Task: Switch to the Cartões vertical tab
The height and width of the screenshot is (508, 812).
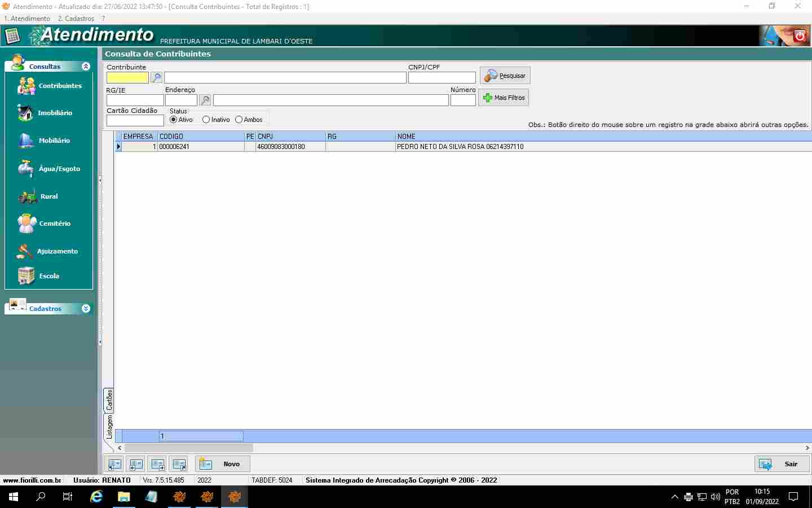Action: click(109, 400)
